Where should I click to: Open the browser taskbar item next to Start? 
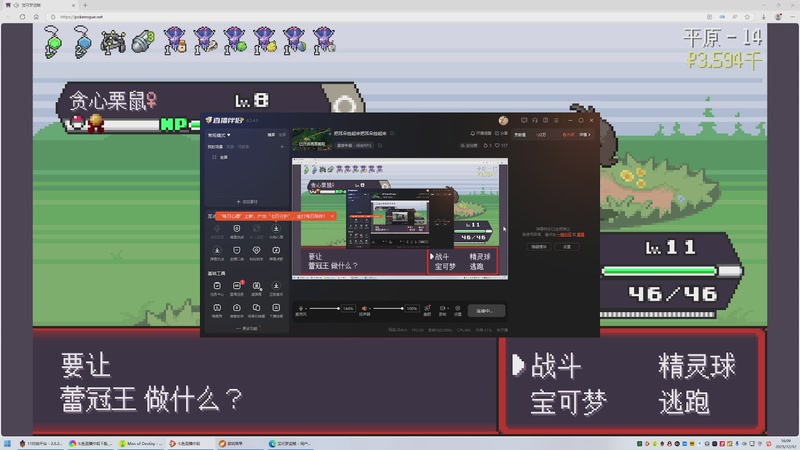pyautogui.click(x=41, y=443)
